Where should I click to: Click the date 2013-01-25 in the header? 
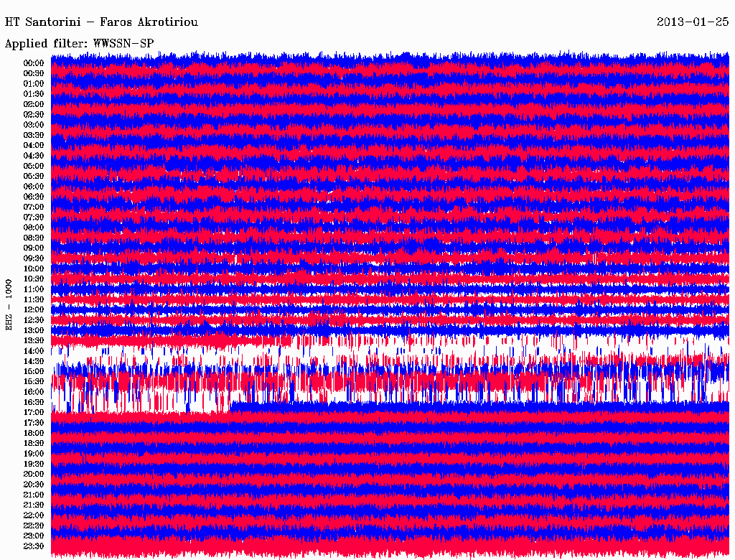pyautogui.click(x=692, y=22)
